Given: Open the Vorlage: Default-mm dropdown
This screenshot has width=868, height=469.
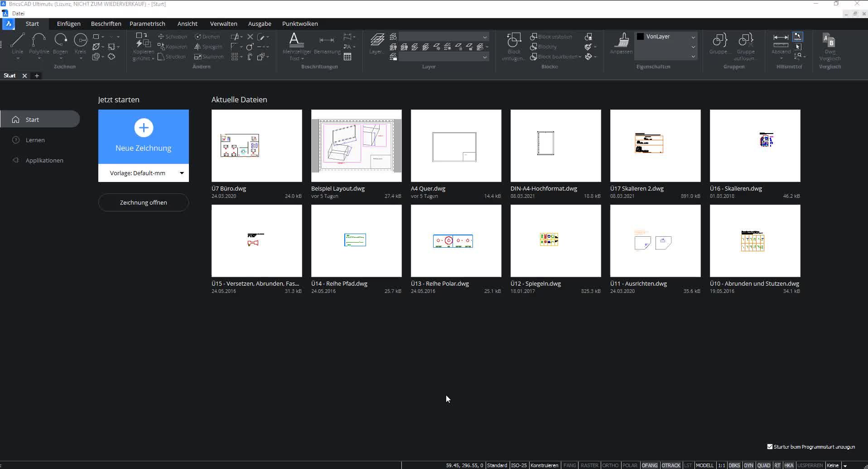Looking at the screenshot, I should (x=144, y=173).
